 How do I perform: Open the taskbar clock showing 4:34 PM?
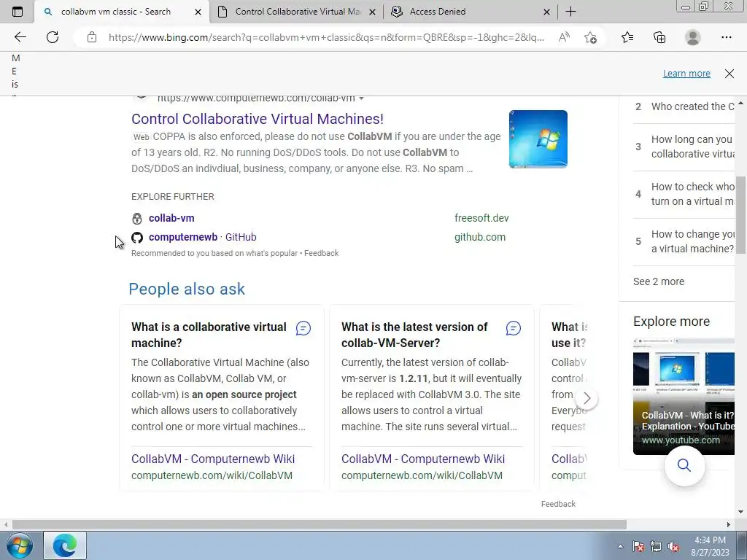[710, 546]
